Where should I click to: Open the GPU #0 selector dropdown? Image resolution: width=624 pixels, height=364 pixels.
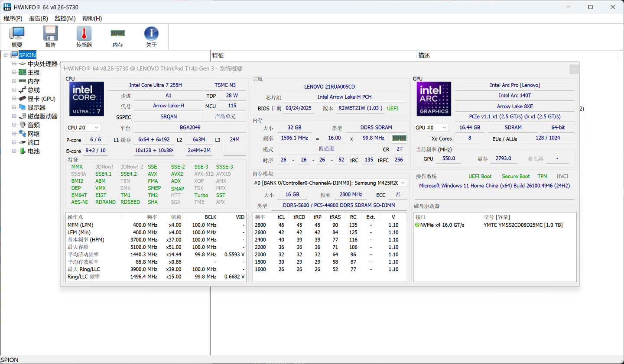point(431,128)
